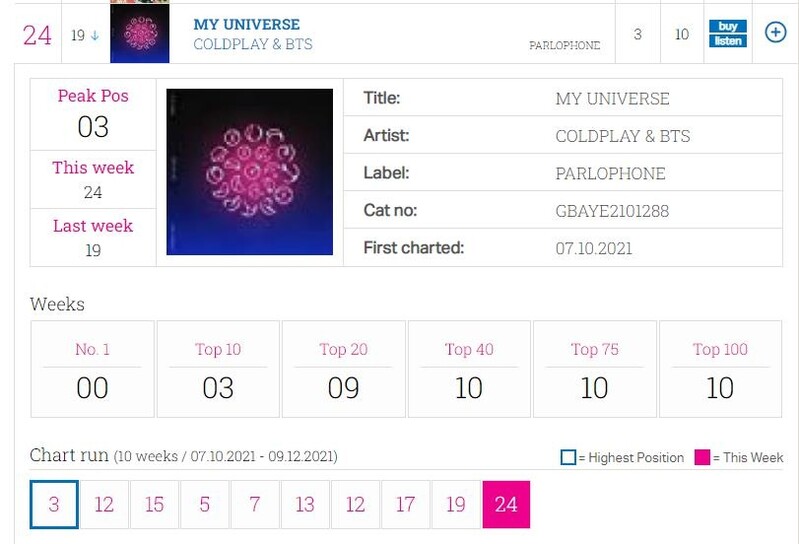Viewport: 799px width, 544px height.
Task: Click the down arrow next to 19
Action: pos(95,35)
